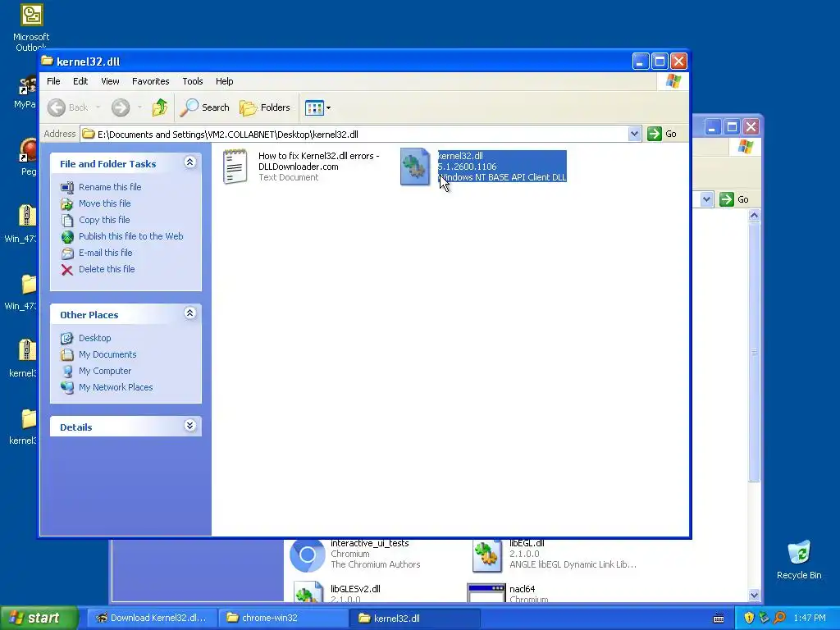This screenshot has height=630, width=840.
Task: Click Copy this file
Action: [x=104, y=220]
